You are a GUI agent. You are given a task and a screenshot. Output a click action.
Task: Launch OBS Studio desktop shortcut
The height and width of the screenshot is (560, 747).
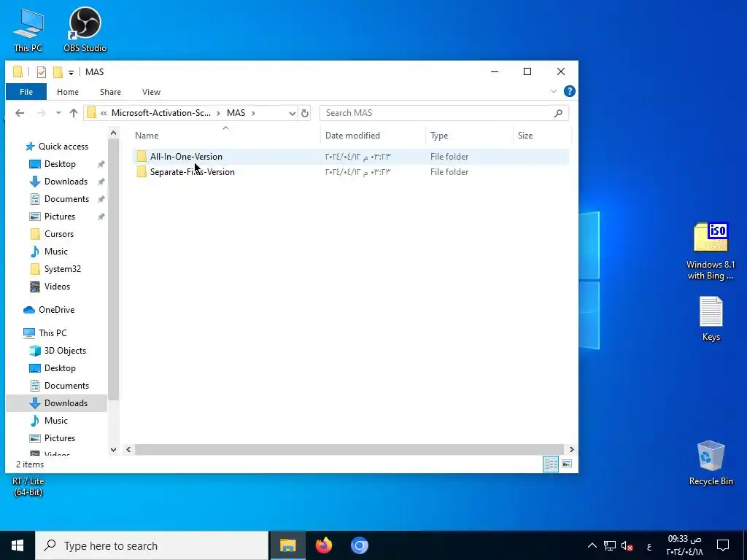tap(85, 29)
